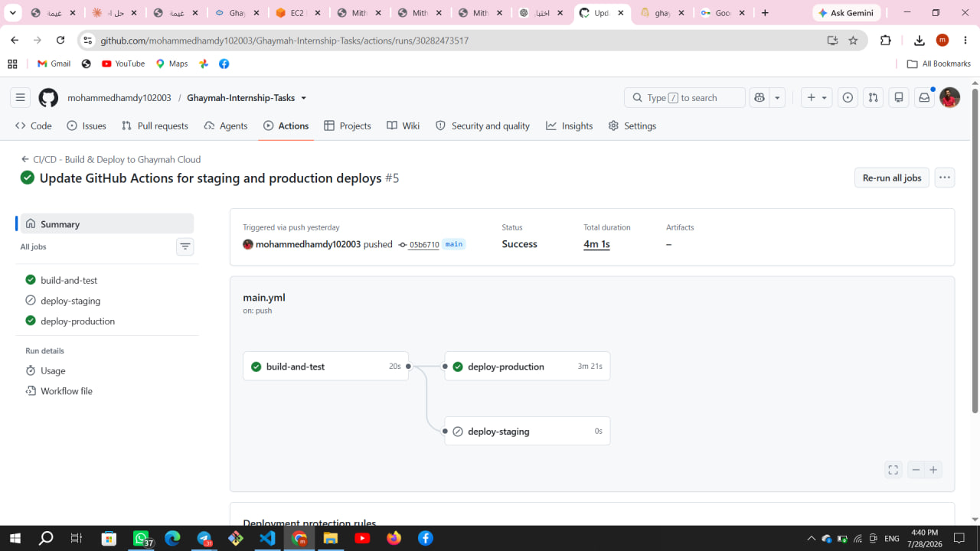Open the repository Settings tab

tap(632, 126)
